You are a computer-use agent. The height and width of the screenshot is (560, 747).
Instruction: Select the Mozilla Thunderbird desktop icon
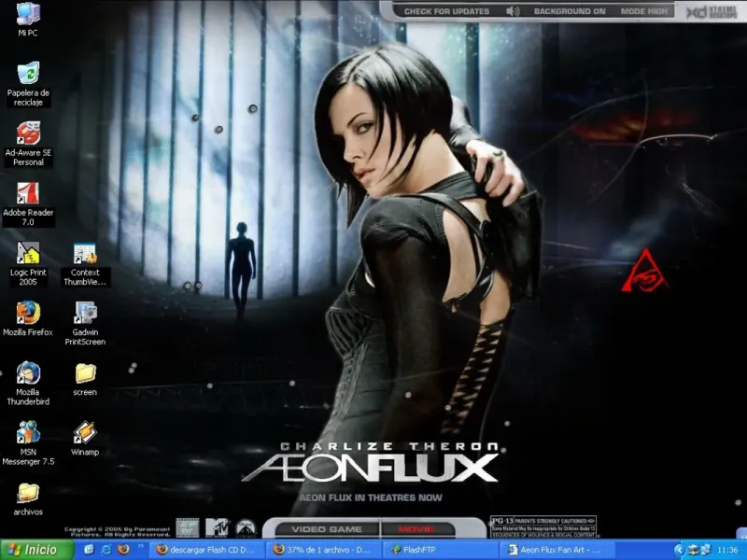point(28,384)
